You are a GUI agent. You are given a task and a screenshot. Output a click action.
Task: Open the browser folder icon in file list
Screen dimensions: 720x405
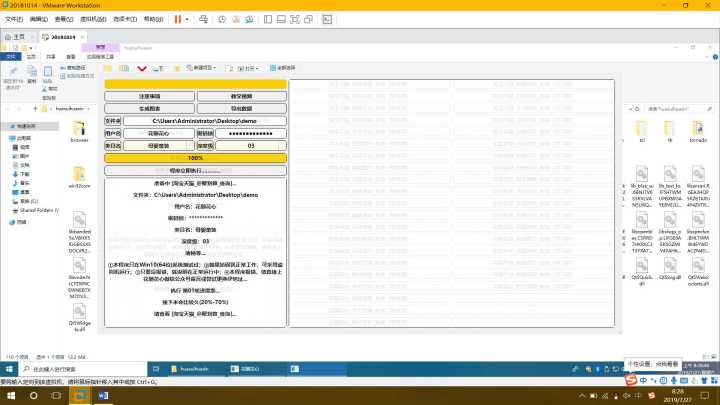(80, 130)
